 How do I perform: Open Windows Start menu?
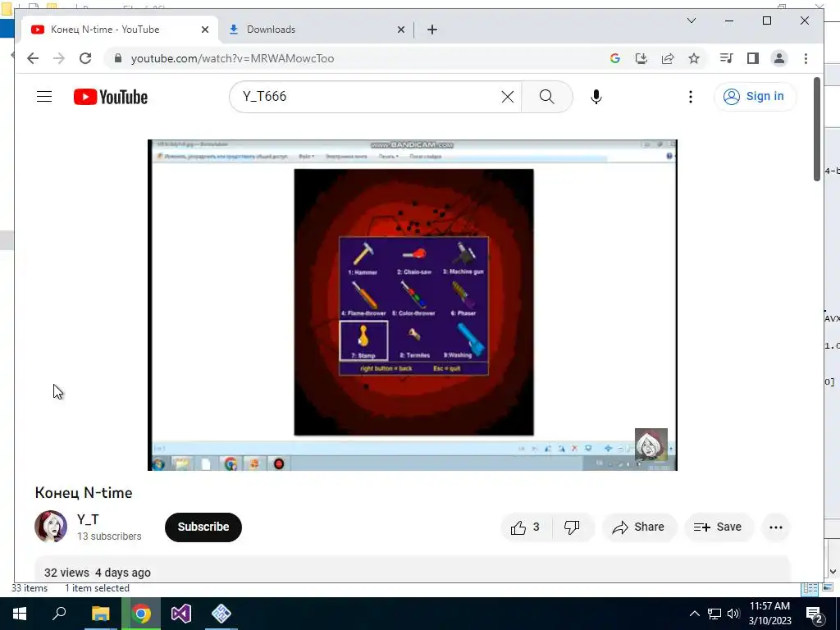tap(20, 614)
